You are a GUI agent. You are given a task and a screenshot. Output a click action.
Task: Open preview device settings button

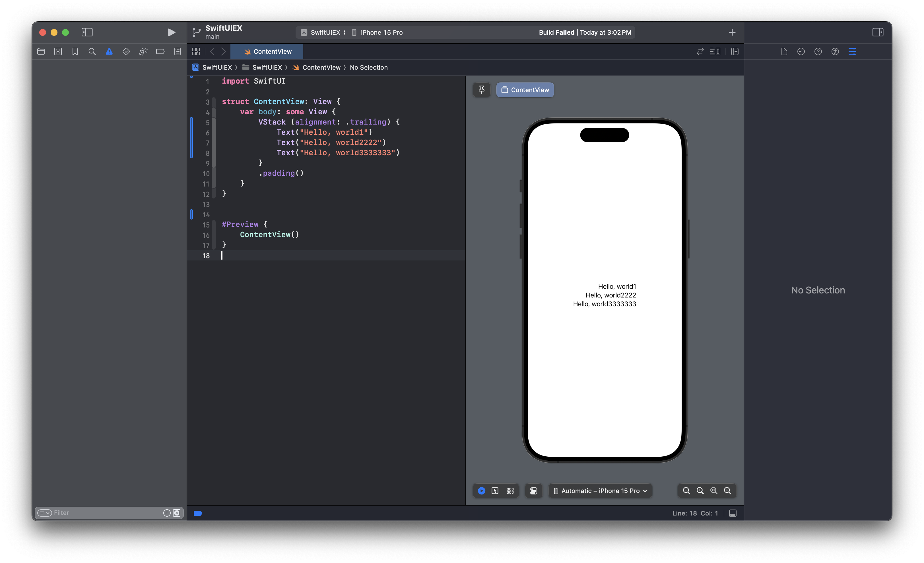[533, 491]
